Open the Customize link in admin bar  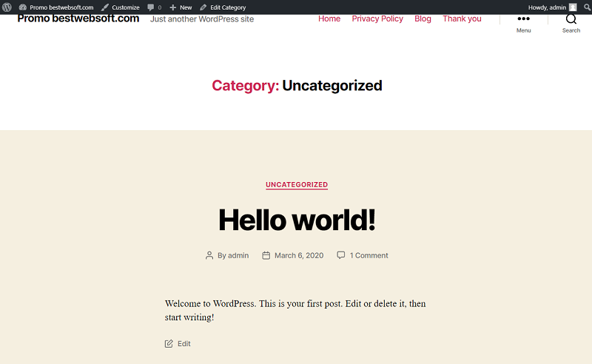pyautogui.click(x=121, y=7)
